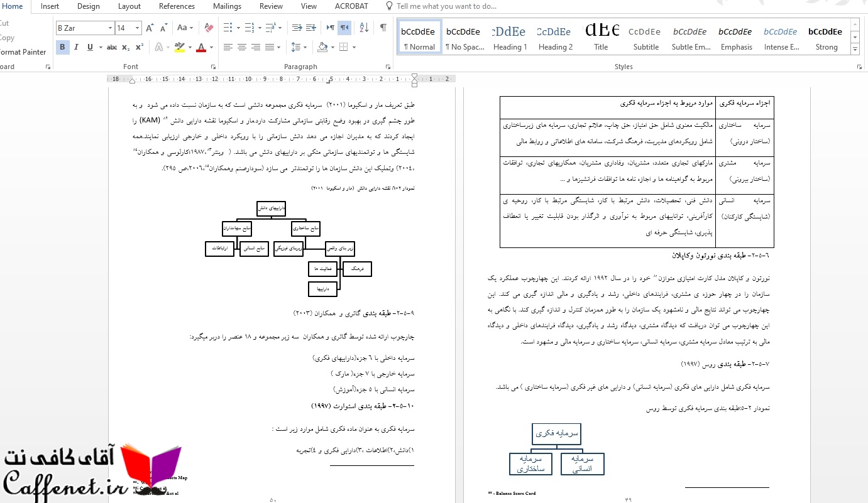Open the font name dropdown
The width and height of the screenshot is (868, 503).
click(111, 28)
